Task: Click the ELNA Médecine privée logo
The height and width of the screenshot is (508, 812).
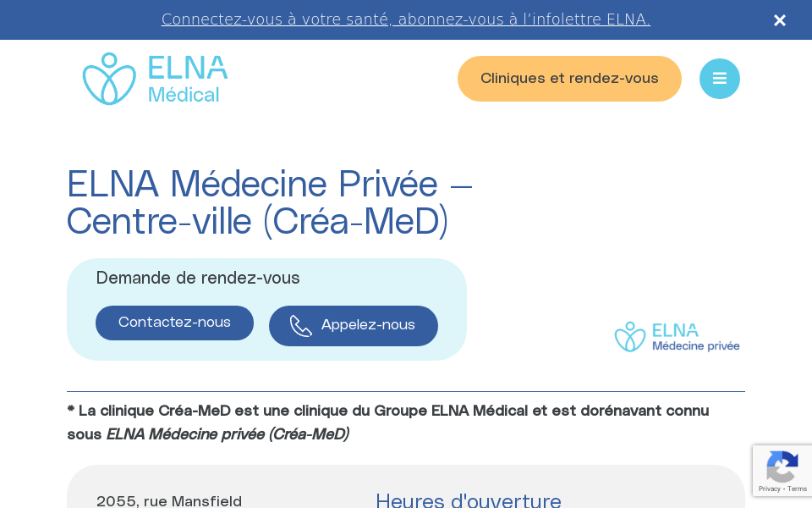Action: [x=677, y=336]
